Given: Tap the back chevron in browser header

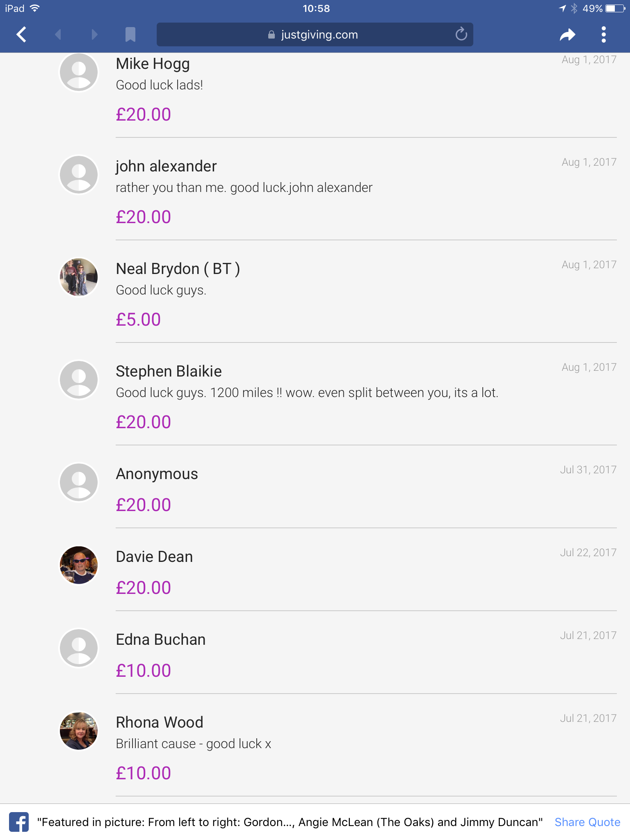Looking at the screenshot, I should pos(22,34).
